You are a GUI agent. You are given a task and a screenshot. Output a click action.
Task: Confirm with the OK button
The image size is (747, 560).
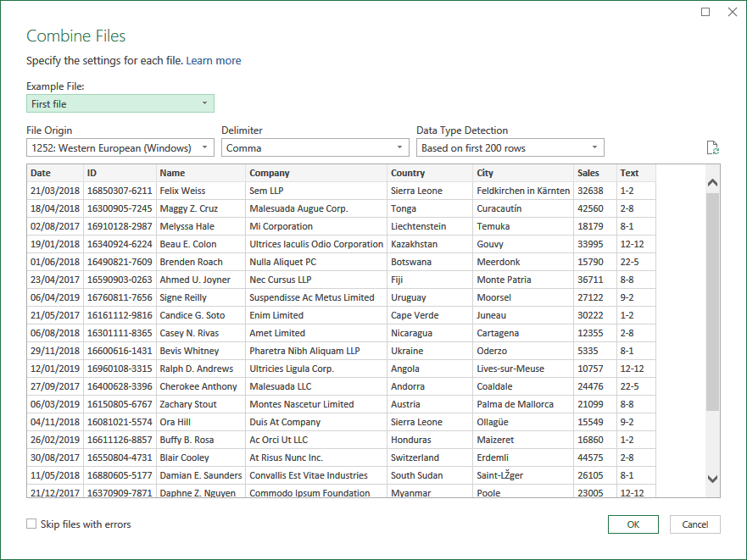(x=633, y=524)
